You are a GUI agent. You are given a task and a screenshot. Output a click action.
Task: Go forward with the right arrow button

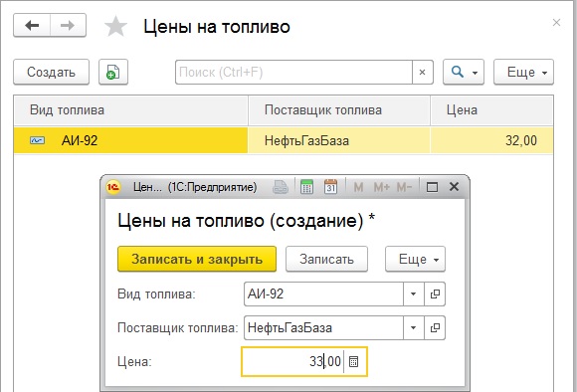pos(68,25)
